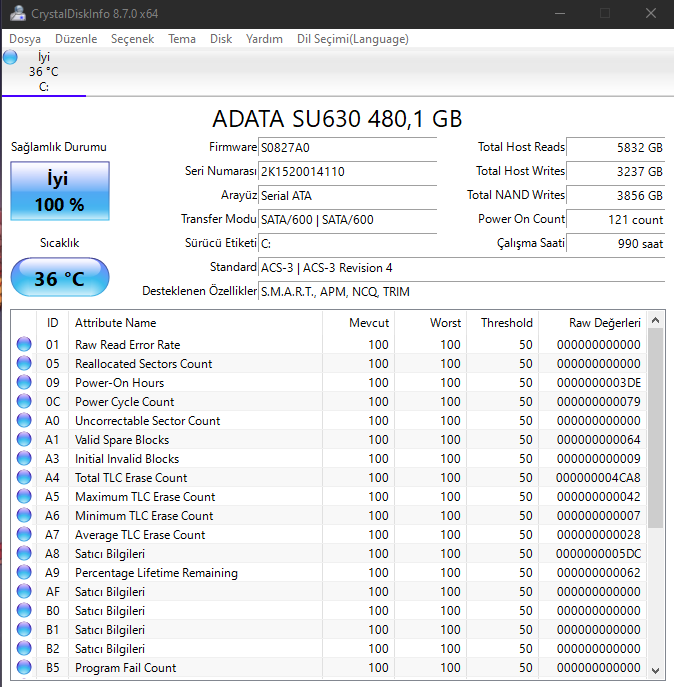Click Total NAND Writes value 3856 GB

(616, 195)
